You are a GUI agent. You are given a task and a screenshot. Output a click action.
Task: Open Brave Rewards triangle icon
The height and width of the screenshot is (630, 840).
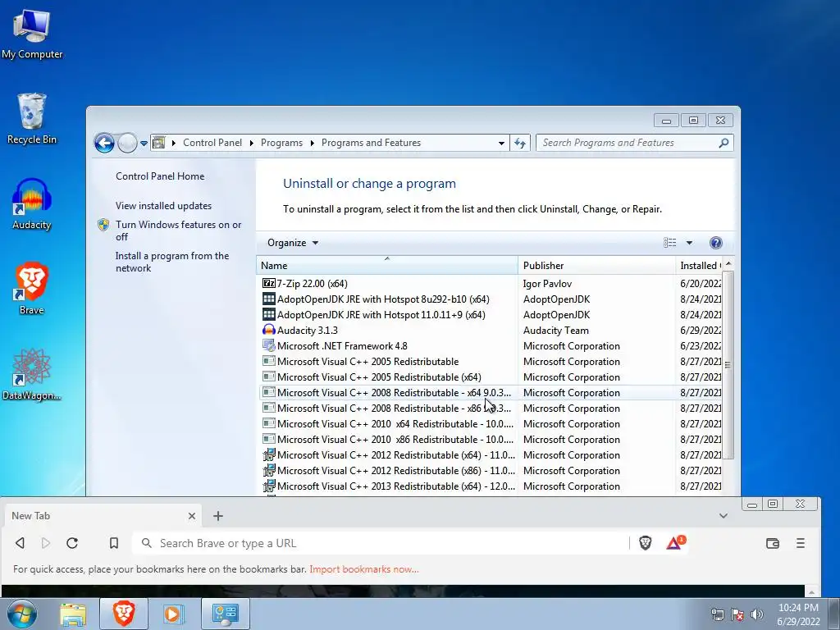675,543
